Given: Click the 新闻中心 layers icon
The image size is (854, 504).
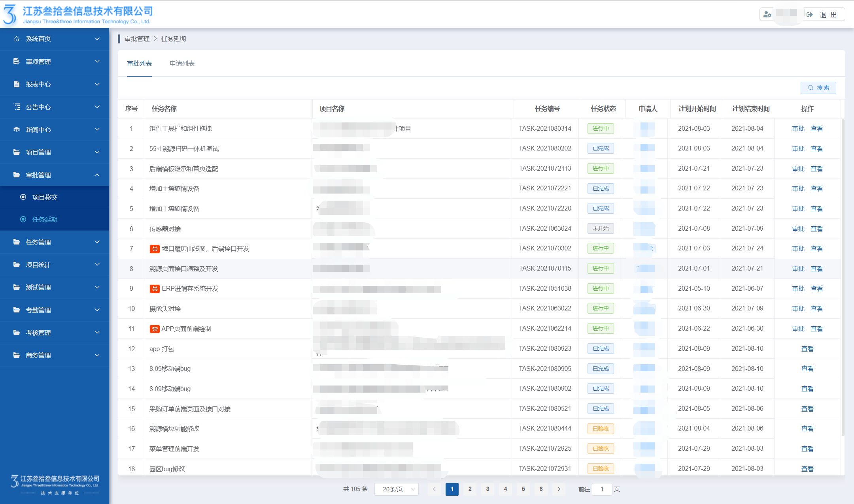Looking at the screenshot, I should tap(17, 130).
